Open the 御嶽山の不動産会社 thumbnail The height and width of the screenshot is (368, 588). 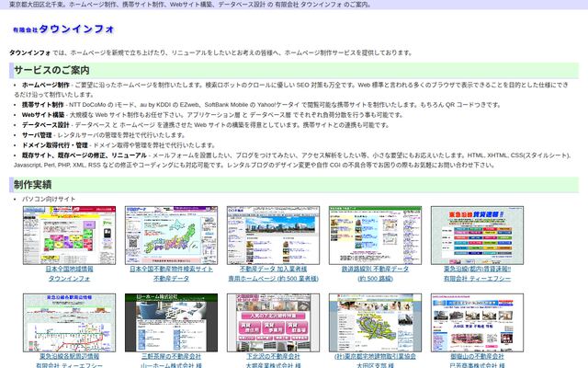478,323
